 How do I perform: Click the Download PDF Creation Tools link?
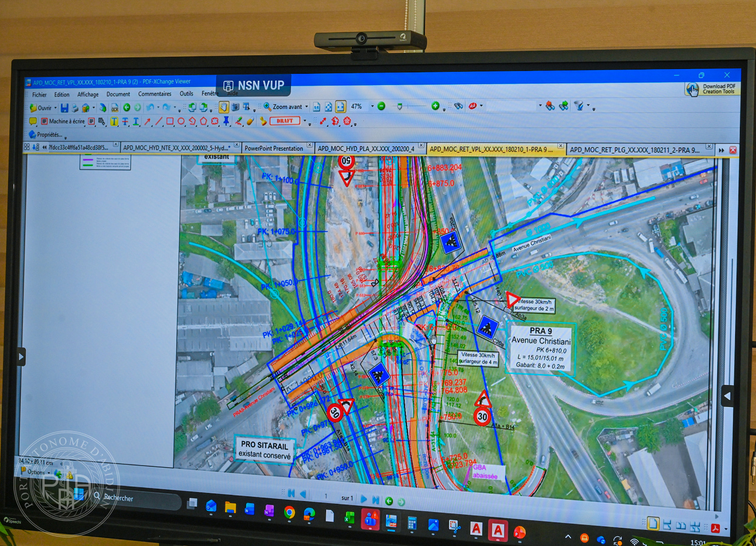pyautogui.click(x=713, y=89)
